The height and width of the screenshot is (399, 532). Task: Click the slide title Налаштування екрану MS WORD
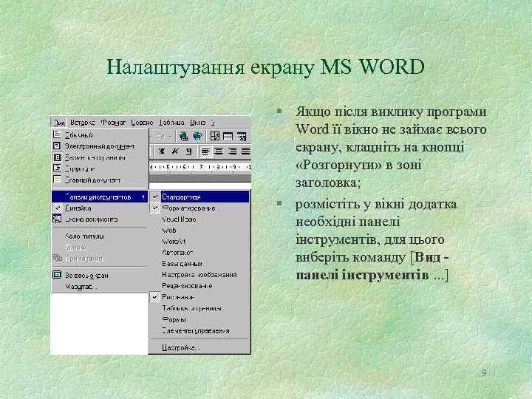(x=265, y=66)
